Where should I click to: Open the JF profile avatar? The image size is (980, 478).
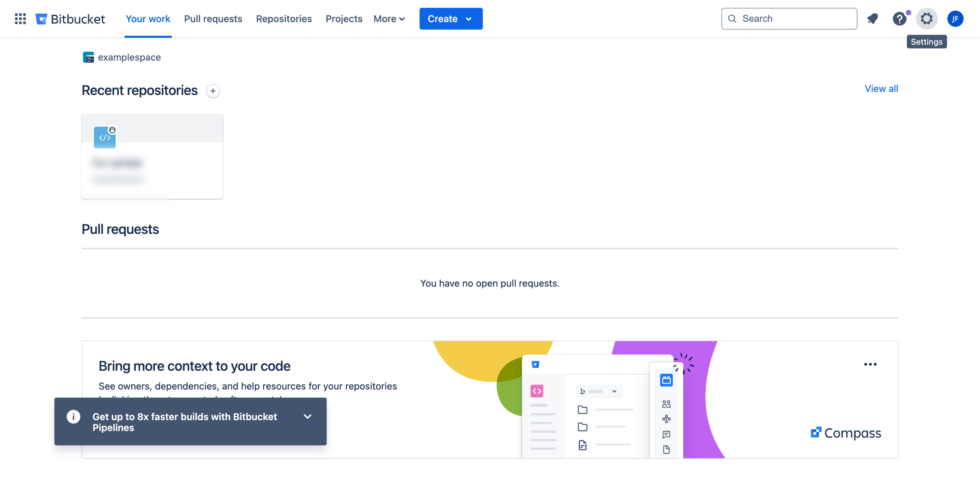pyautogui.click(x=955, y=18)
